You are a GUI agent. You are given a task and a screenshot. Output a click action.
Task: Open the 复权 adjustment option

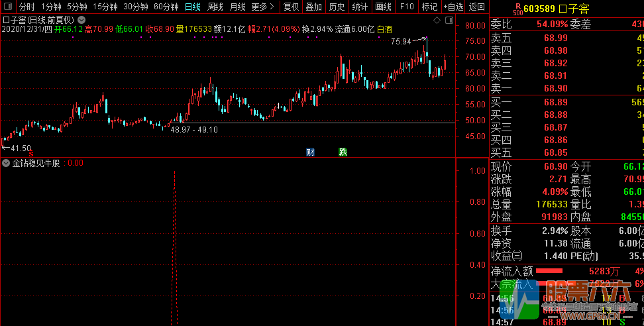pyautogui.click(x=292, y=7)
